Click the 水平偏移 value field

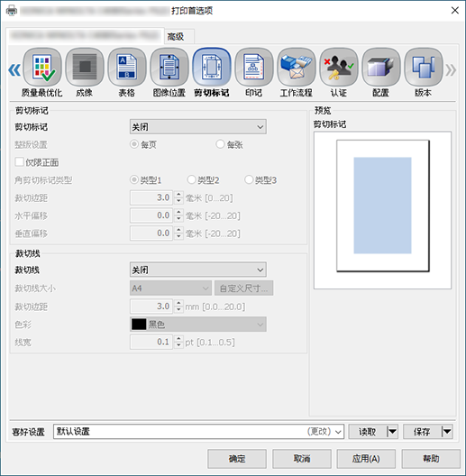coord(151,215)
